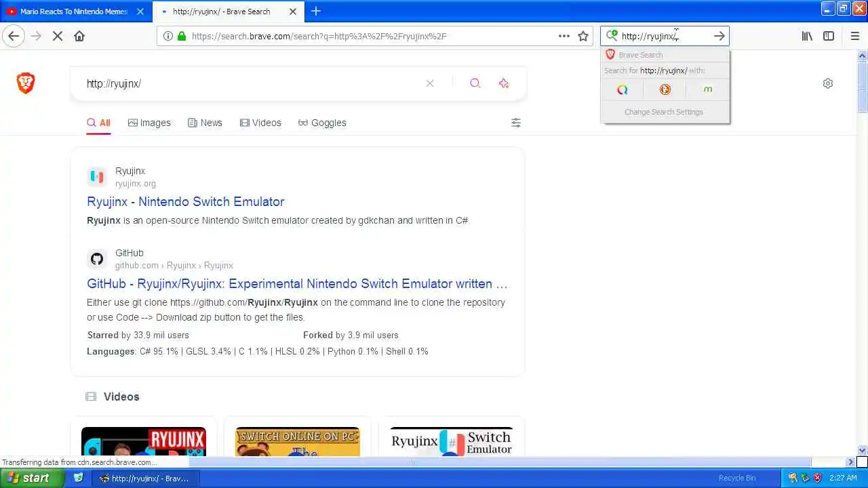Viewport: 868px width, 488px height.
Task: Open the browser home page icon
Action: [79, 36]
